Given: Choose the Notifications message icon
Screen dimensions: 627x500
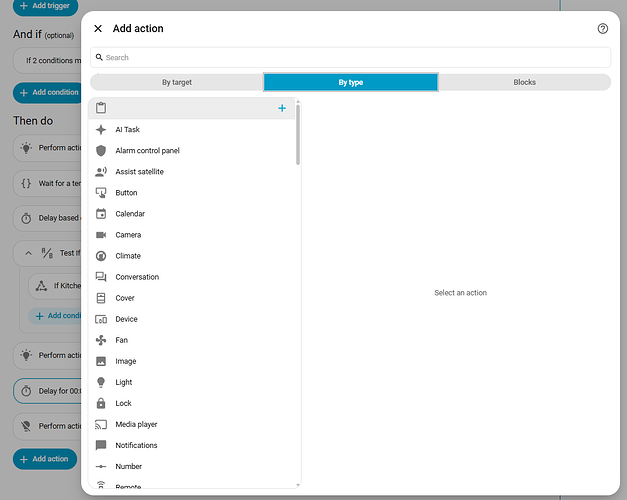Looking at the screenshot, I should [x=101, y=445].
